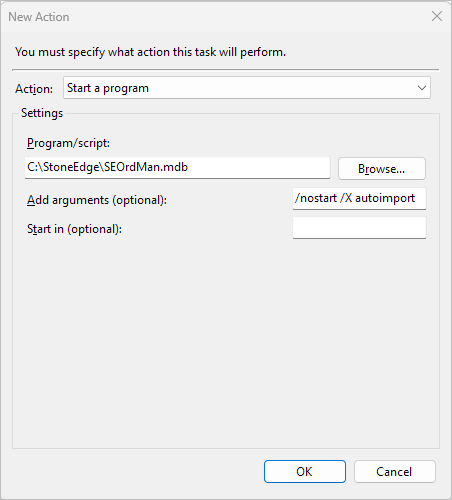Click the Browse... button
The width and height of the screenshot is (452, 500).
click(382, 169)
